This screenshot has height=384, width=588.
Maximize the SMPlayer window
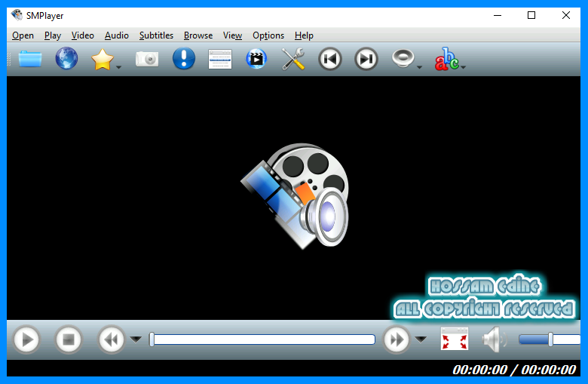(x=531, y=15)
